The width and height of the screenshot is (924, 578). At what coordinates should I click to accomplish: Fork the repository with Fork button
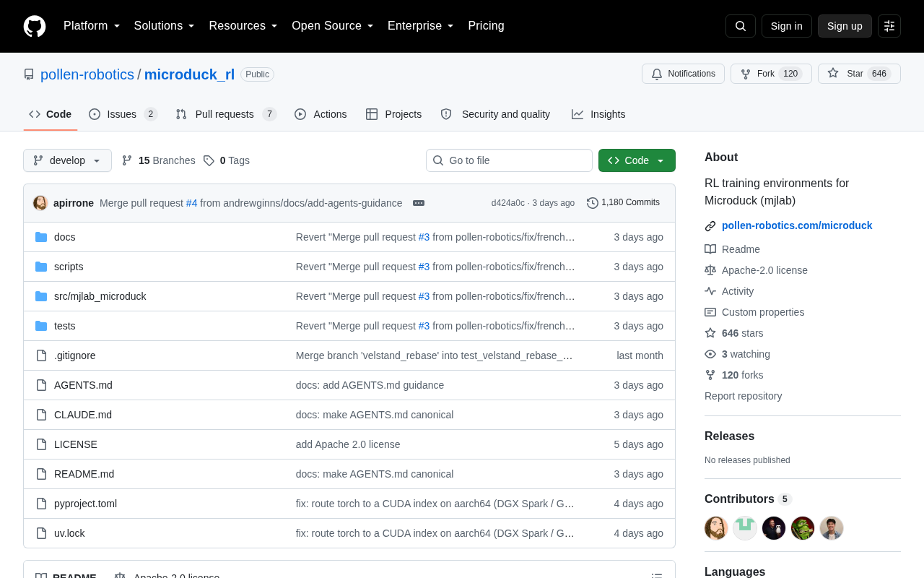771,74
